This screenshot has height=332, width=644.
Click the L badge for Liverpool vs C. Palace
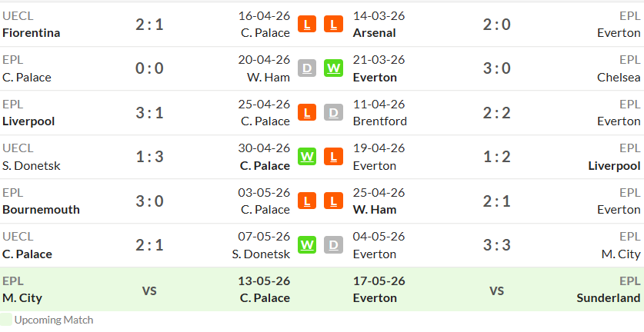(307, 112)
